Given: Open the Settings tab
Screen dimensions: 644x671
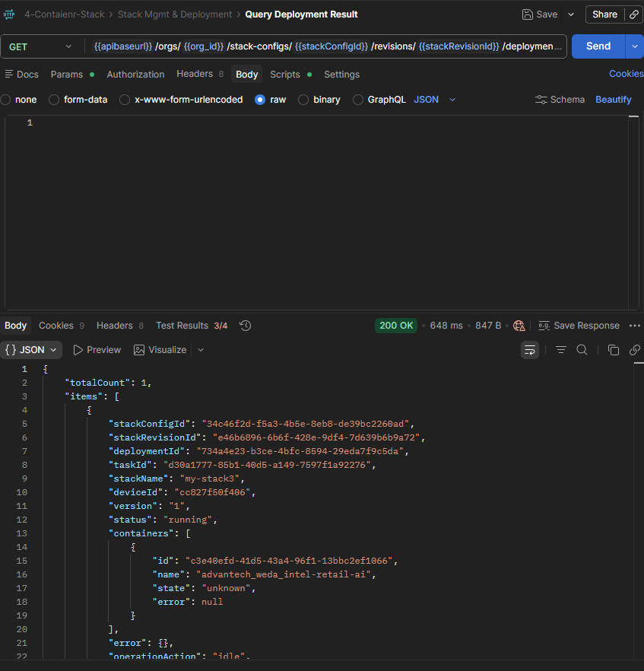Looking at the screenshot, I should tap(341, 74).
